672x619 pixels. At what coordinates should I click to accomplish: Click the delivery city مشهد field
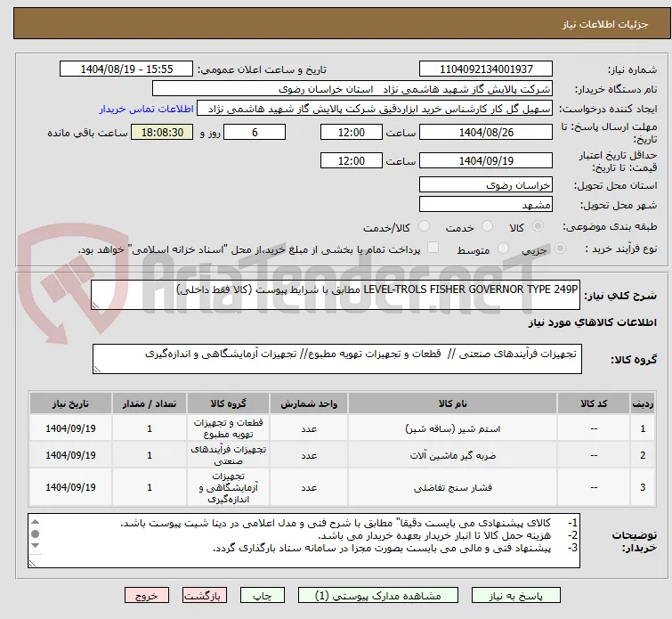pos(486,205)
